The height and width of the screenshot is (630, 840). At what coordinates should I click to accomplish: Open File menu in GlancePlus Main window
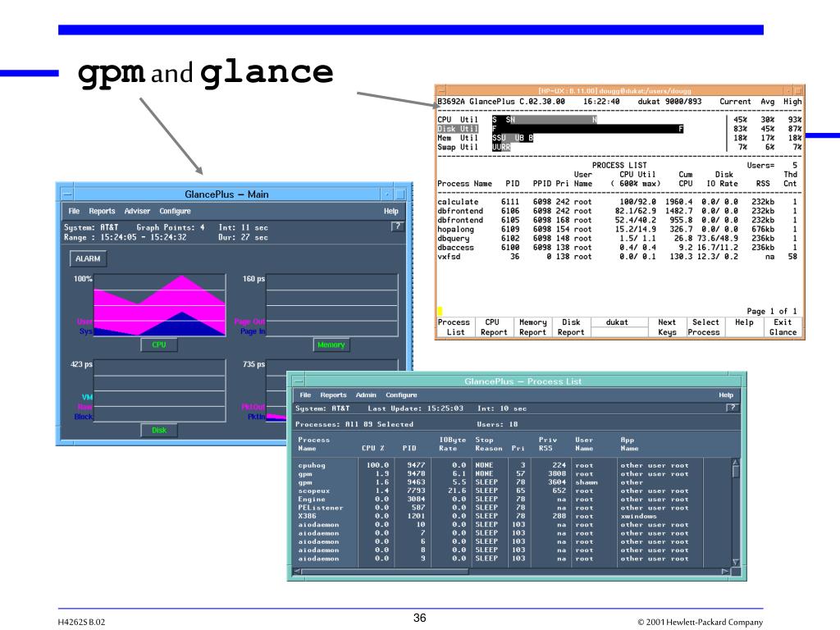coord(74,211)
